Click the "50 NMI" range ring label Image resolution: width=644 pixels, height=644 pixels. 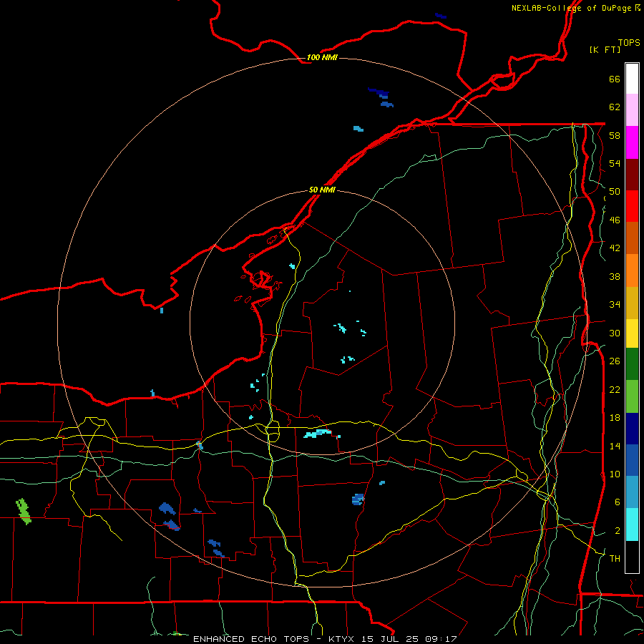(322, 190)
